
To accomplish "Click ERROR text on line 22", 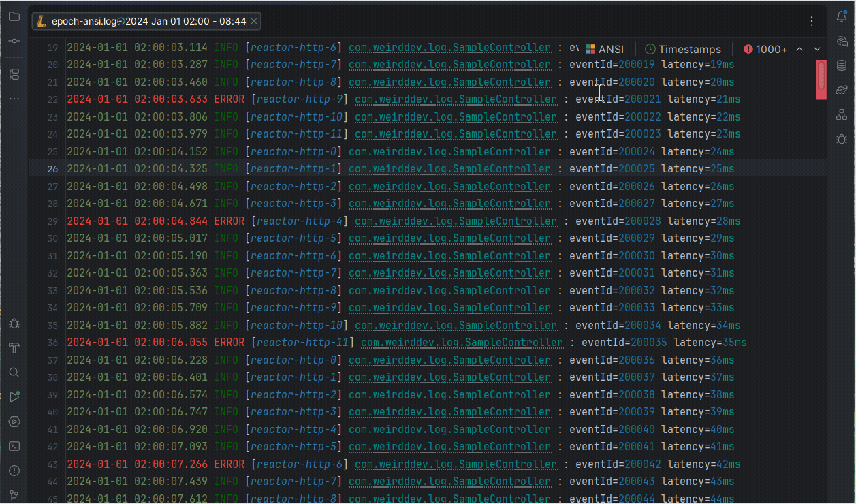I will (229, 99).
